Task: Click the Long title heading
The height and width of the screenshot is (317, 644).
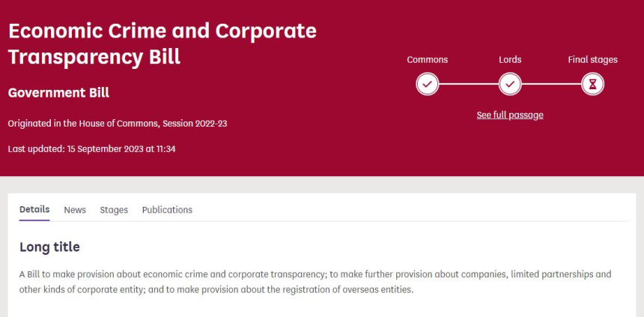Action: click(49, 247)
